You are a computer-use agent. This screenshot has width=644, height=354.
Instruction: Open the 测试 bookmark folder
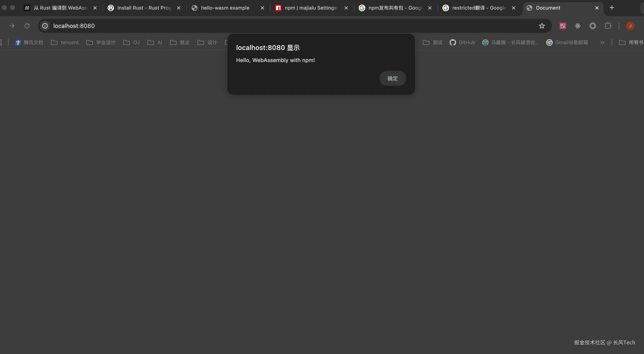coord(433,42)
